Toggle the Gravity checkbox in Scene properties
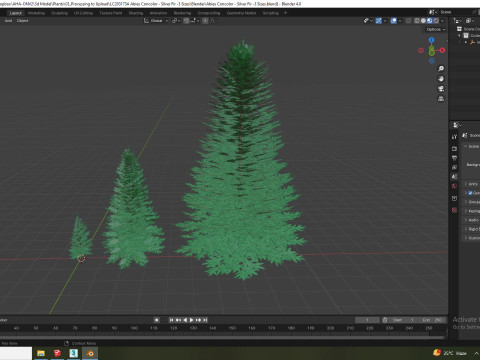The width and height of the screenshot is (480, 360). coord(470,193)
